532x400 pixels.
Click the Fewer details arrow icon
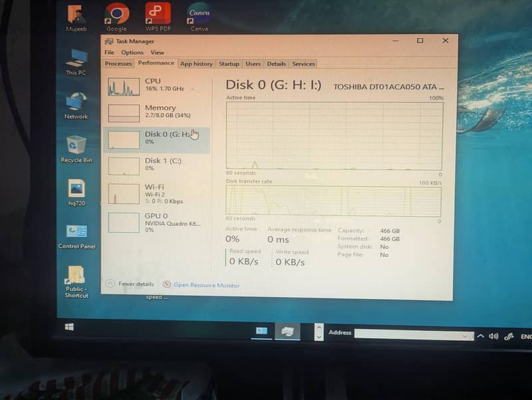tap(110, 284)
